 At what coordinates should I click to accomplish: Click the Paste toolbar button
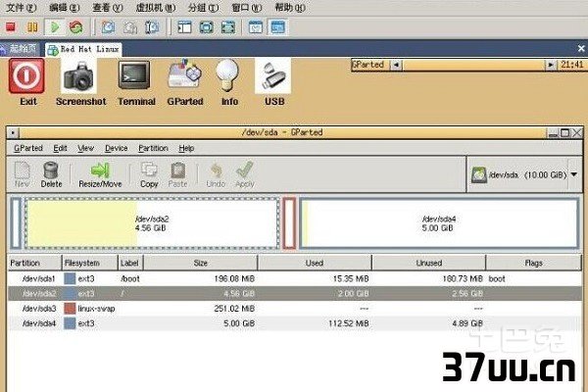pyautogui.click(x=177, y=174)
